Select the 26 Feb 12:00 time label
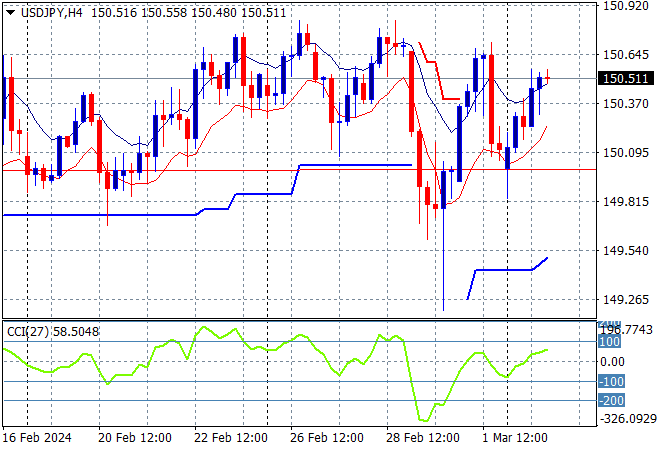 [x=327, y=438]
